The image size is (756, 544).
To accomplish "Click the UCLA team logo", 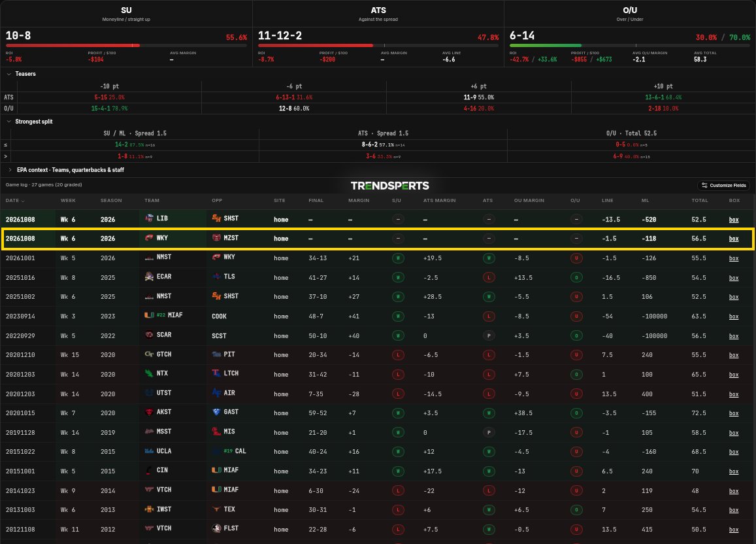I will (150, 451).
